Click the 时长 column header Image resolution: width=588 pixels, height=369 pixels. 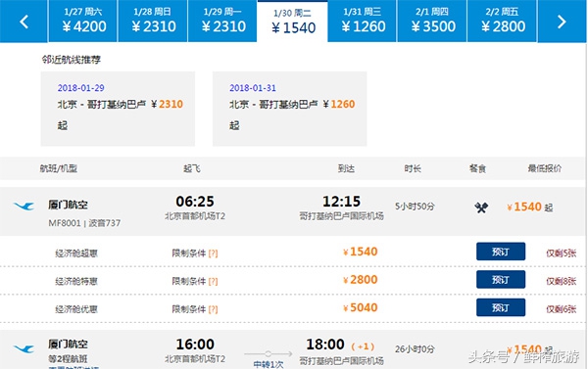pyautogui.click(x=413, y=168)
